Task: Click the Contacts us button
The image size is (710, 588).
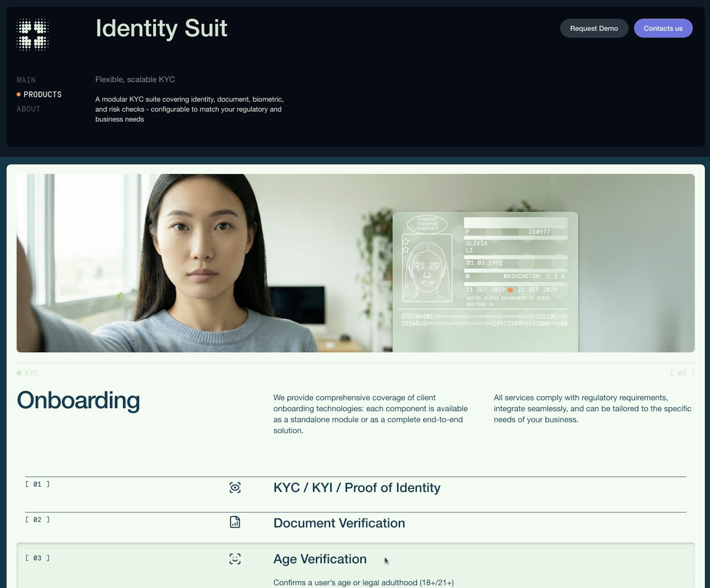Action: click(x=663, y=29)
